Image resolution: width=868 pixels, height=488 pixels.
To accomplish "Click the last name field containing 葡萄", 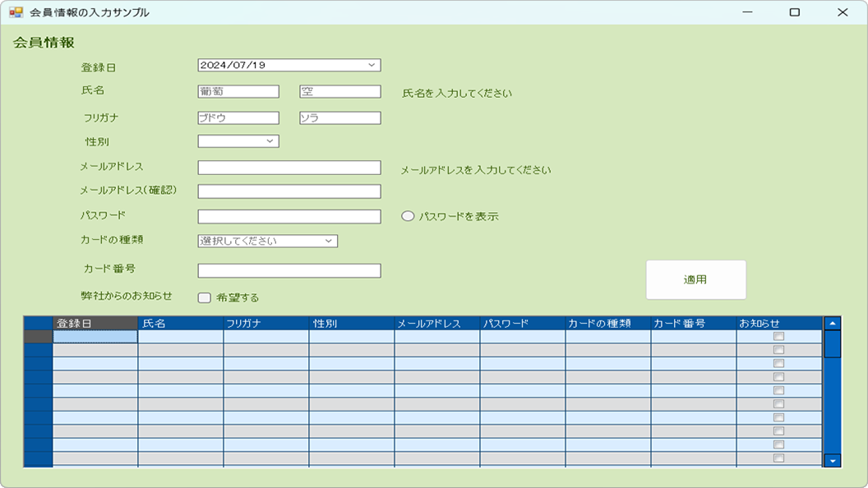I will point(238,92).
